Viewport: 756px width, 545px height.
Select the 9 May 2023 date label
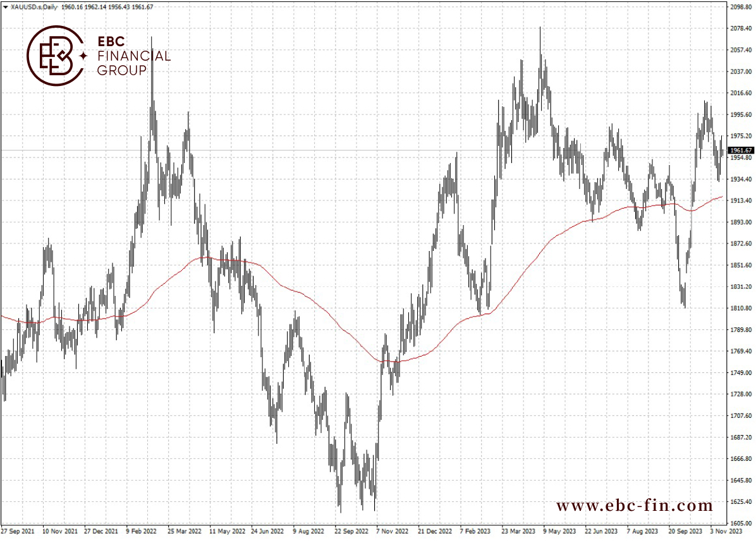(560, 532)
